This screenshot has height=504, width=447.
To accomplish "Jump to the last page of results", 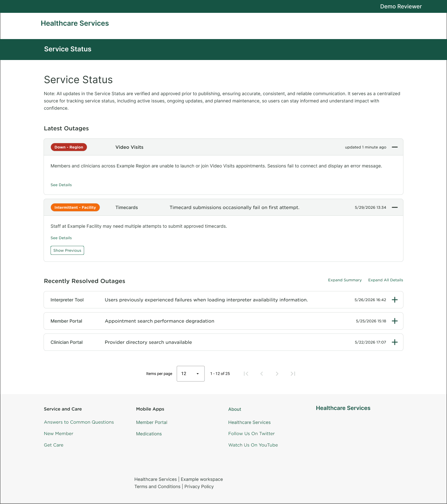I will click(x=293, y=374).
